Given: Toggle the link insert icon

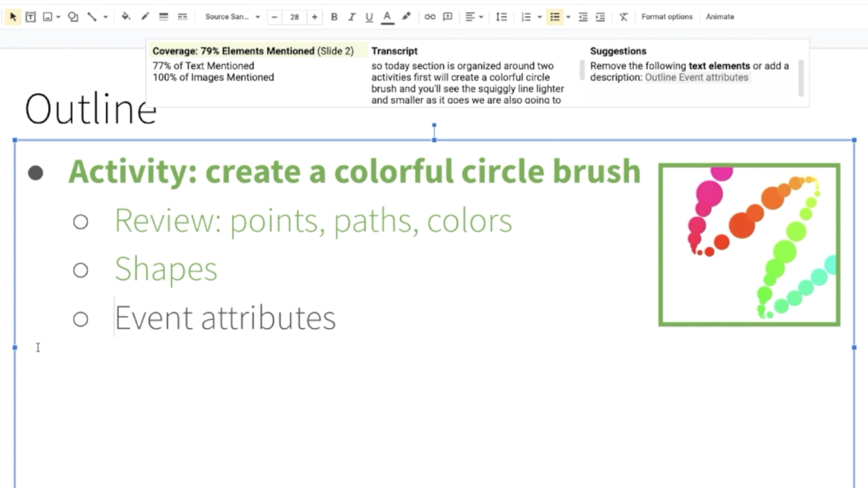Looking at the screenshot, I should [x=430, y=17].
